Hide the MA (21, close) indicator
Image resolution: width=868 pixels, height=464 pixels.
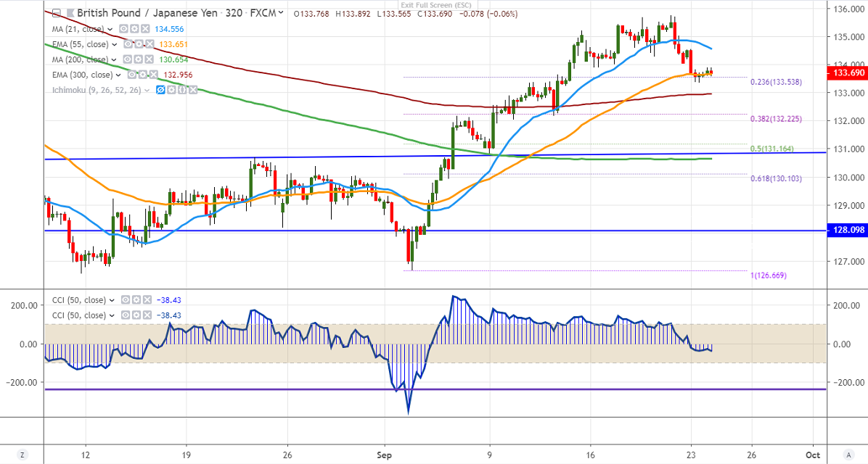[125, 29]
